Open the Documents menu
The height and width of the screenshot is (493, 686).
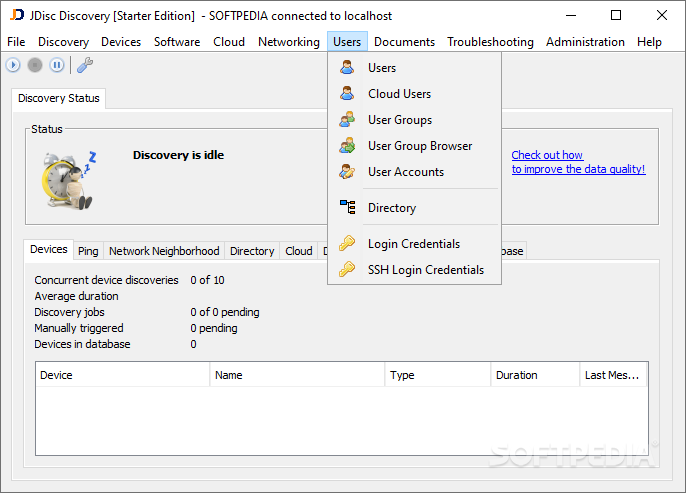point(404,42)
